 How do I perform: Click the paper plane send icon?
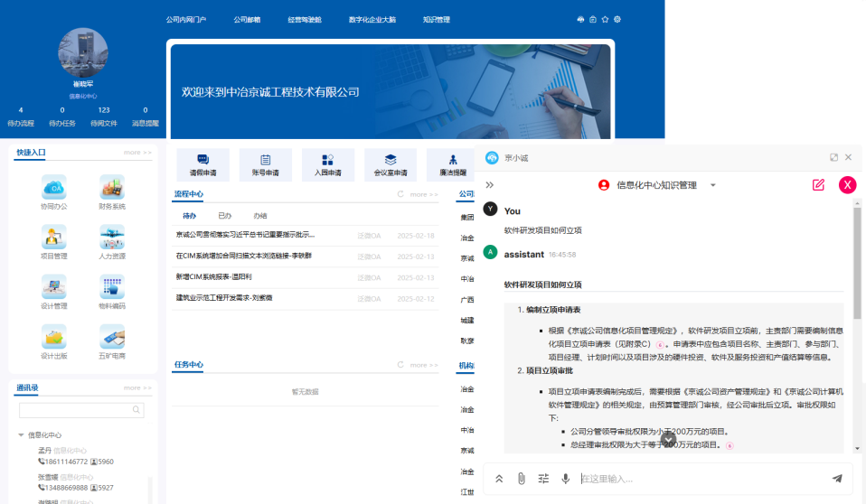(x=837, y=479)
